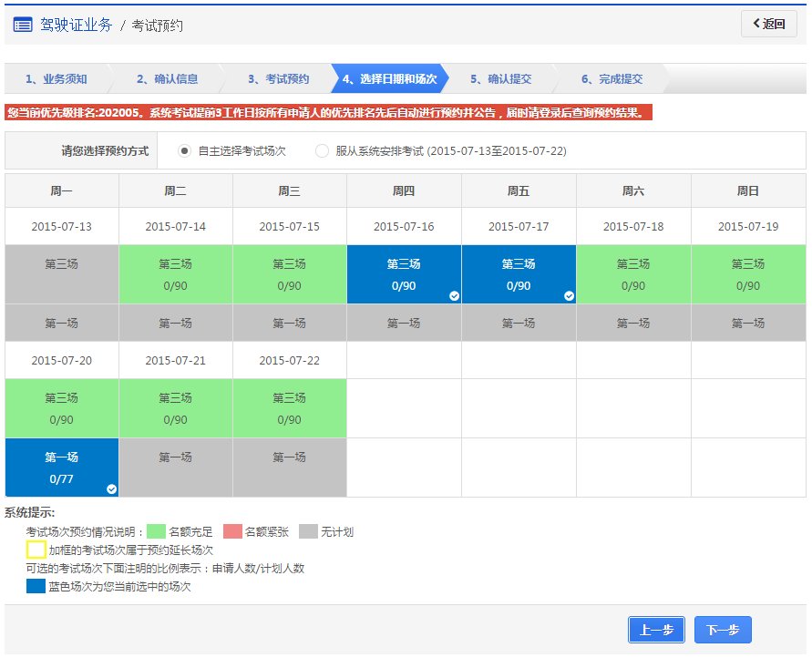Click the 返回 button at top right
Screen dimensions: 812x658
(768, 23)
